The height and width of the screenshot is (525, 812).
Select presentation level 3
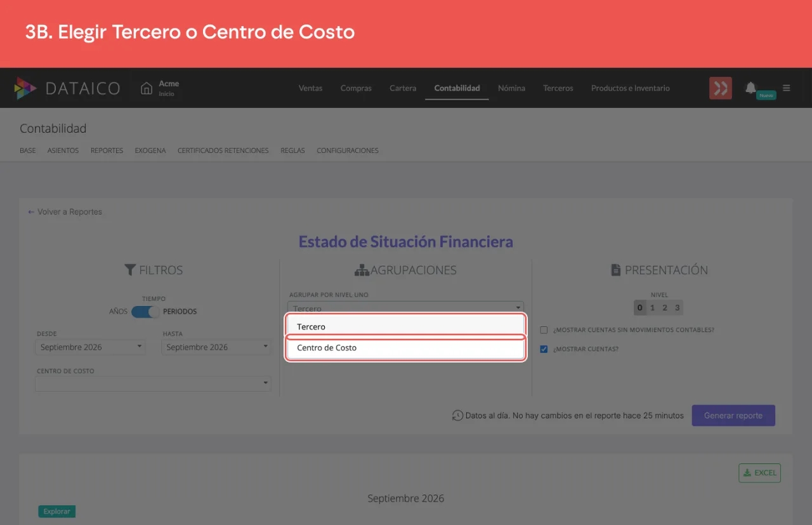point(678,308)
